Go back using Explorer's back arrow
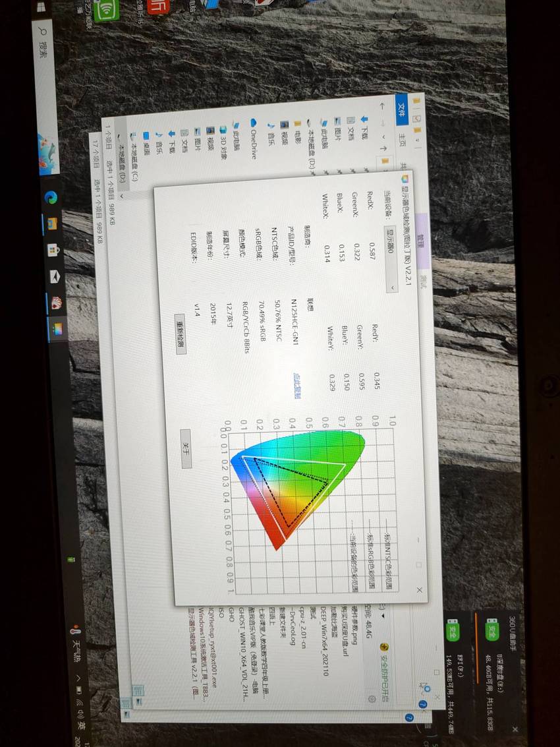 click(381, 105)
